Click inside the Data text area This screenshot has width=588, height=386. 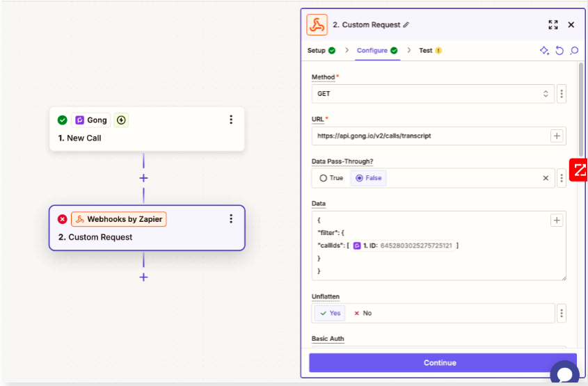tap(439, 246)
